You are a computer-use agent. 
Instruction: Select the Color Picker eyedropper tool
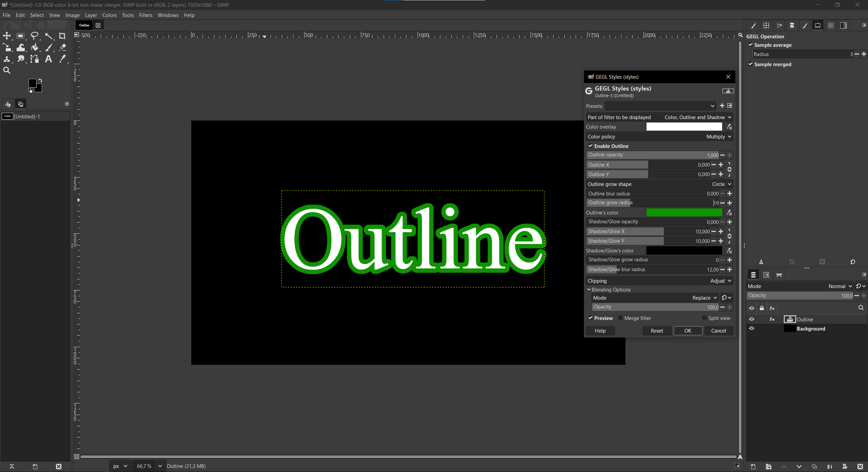(x=62, y=59)
